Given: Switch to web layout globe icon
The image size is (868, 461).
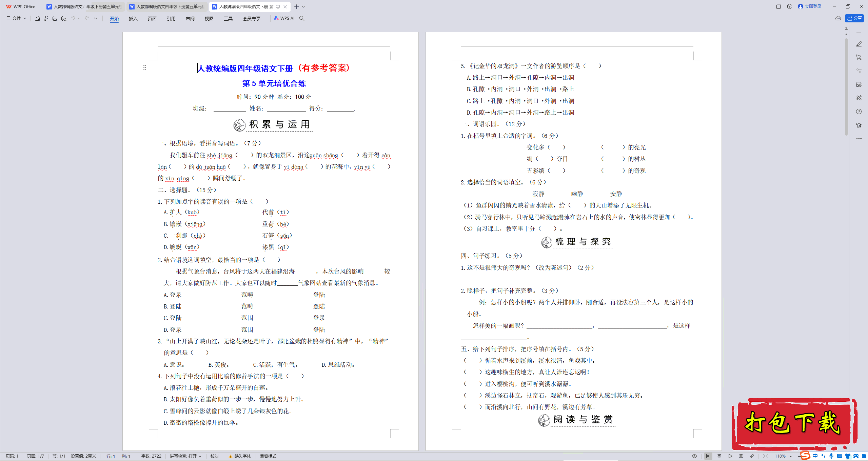Looking at the screenshot, I should [x=741, y=456].
